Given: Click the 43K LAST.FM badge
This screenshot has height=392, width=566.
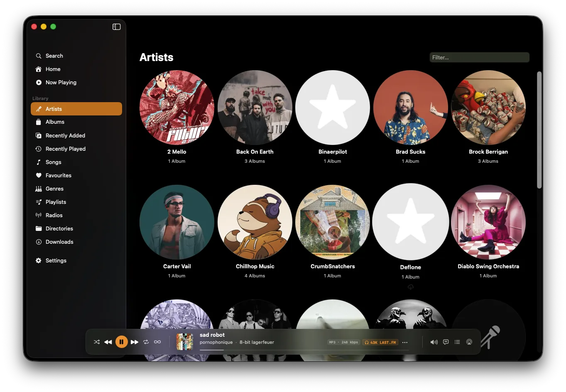Looking at the screenshot, I should point(380,343).
